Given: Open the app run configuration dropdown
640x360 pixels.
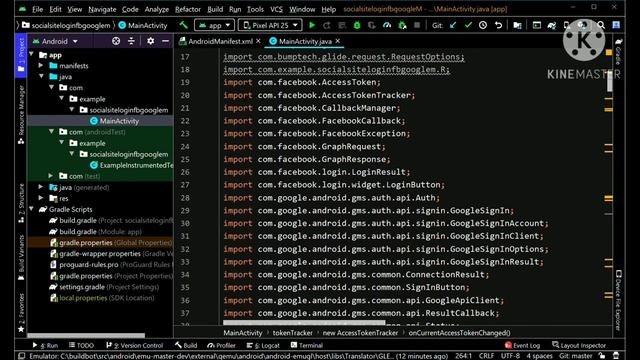Looking at the screenshot, I should pyautogui.click(x=214, y=25).
